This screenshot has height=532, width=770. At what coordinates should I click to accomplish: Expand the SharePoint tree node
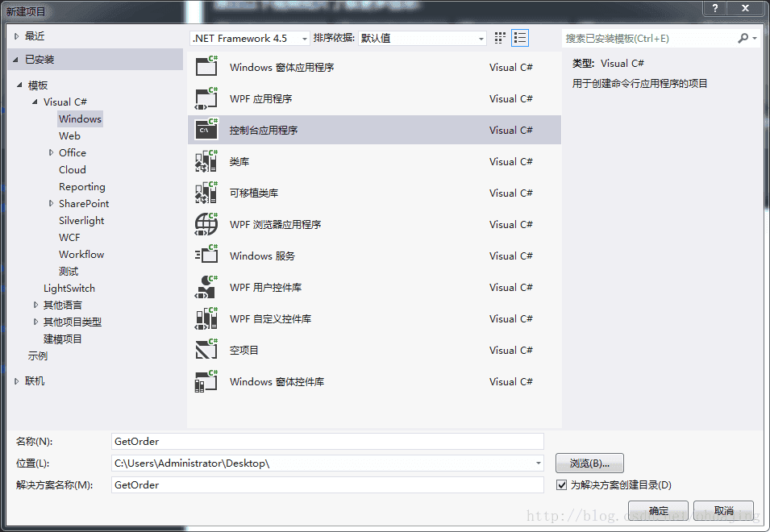tap(51, 203)
